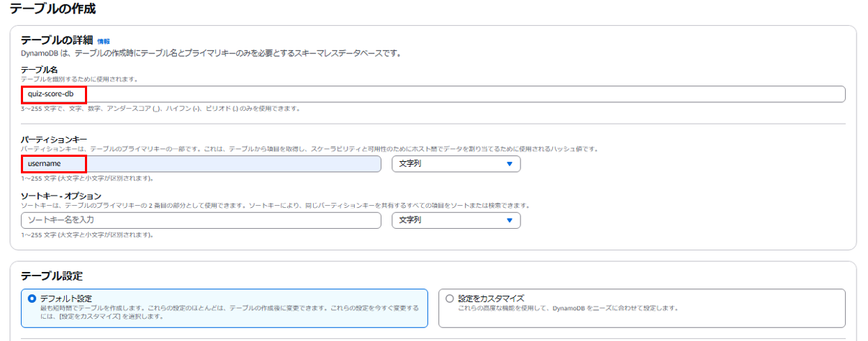Click the テーブル名 field containing quiz-score-db

click(433, 94)
